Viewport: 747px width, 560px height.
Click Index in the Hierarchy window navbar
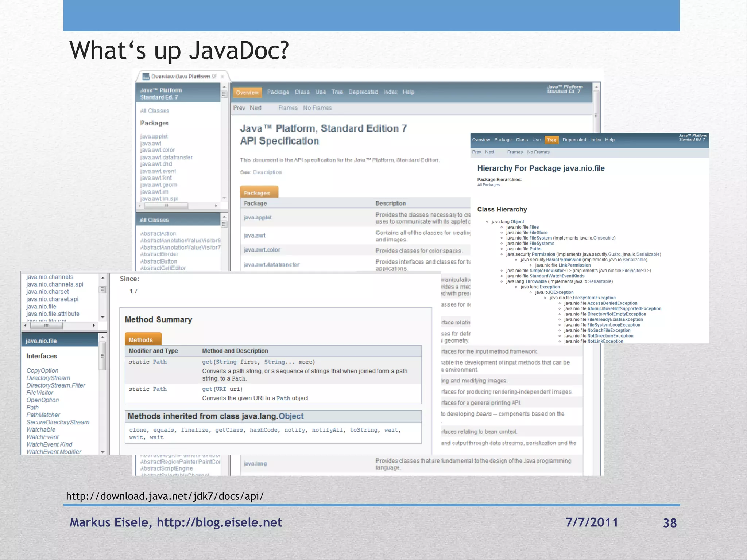point(596,140)
